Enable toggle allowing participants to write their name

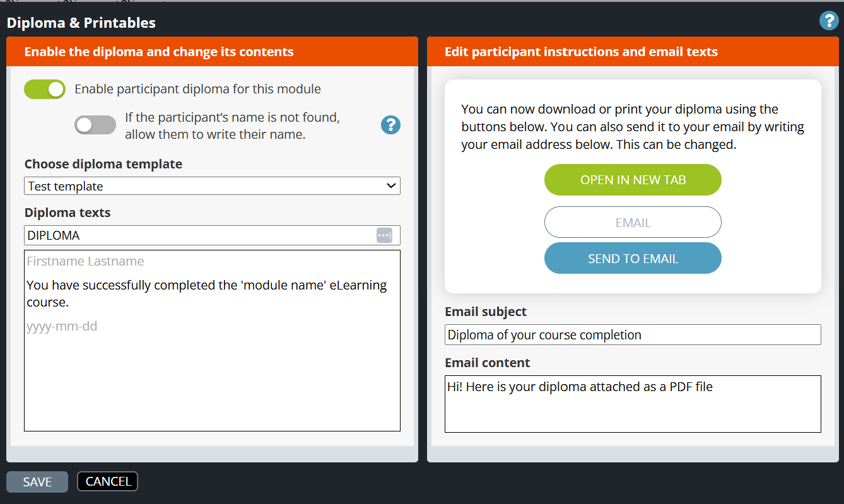(95, 125)
